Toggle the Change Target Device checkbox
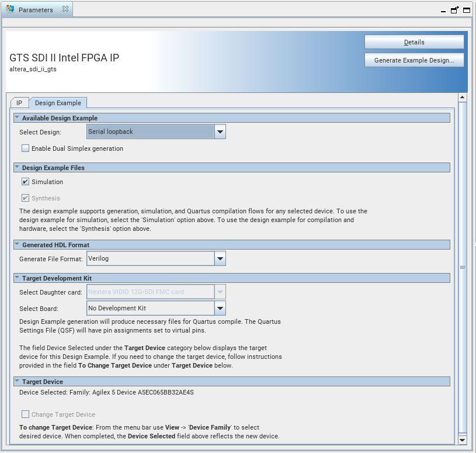The width and height of the screenshot is (476, 453). pyautogui.click(x=25, y=414)
